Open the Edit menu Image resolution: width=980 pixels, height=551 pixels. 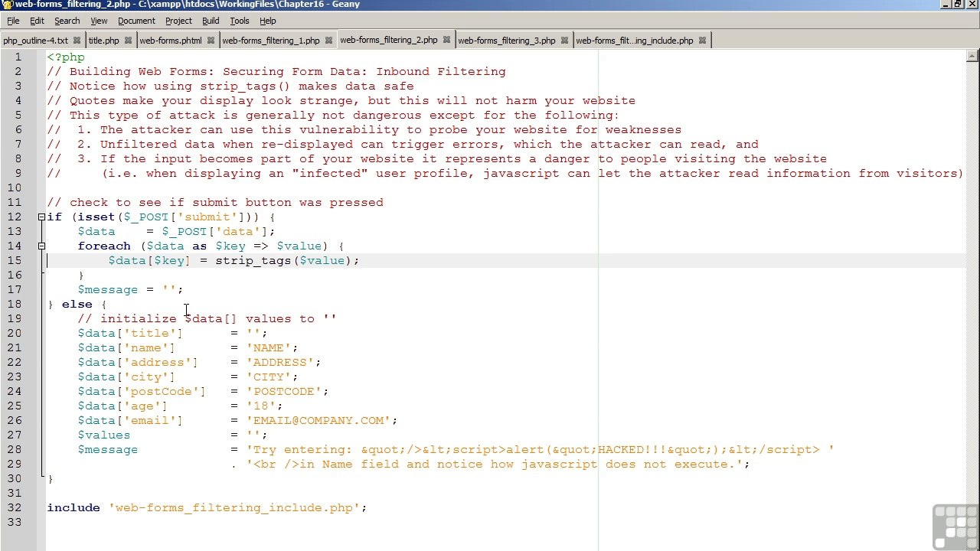tap(37, 21)
